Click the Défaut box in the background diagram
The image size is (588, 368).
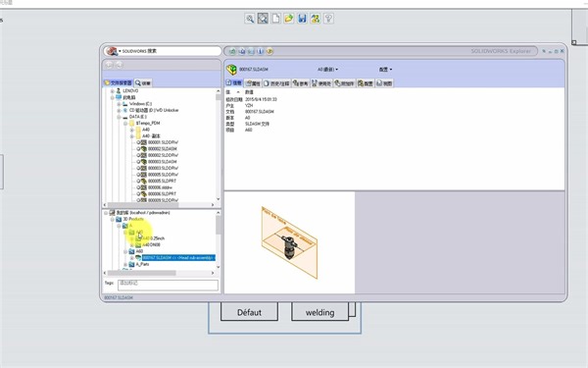pos(249,312)
